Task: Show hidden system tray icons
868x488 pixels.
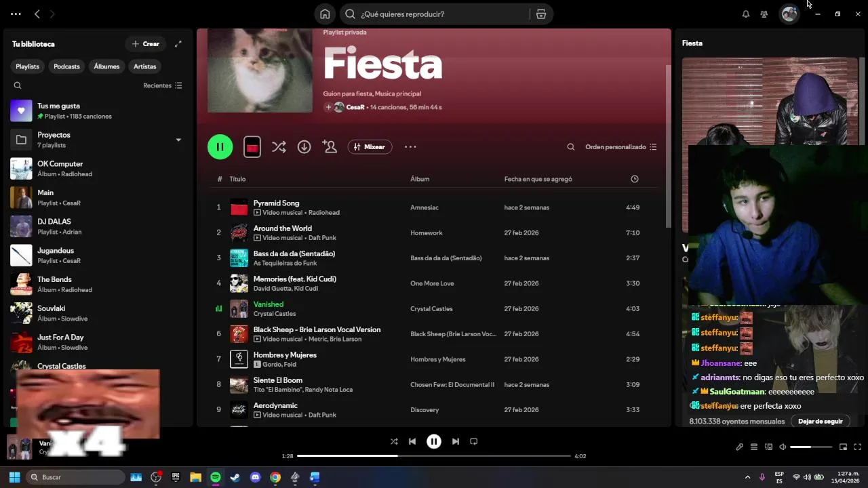Action: (748, 477)
